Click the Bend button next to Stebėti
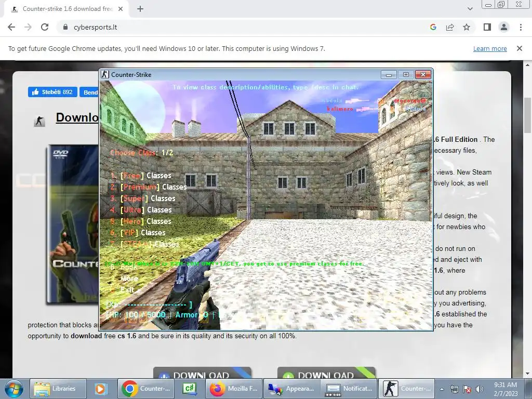 pos(89,92)
